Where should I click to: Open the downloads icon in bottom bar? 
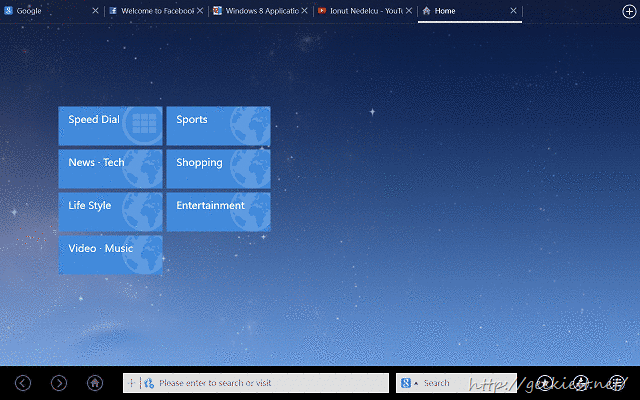(580, 382)
